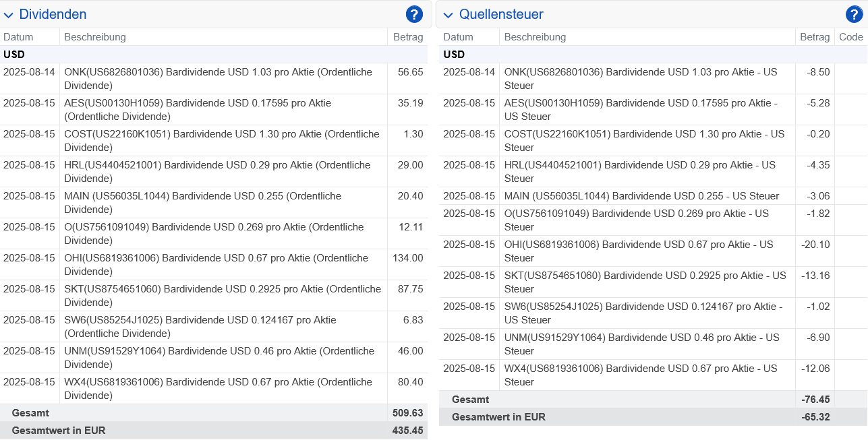
Task: Click SW6 dividend amount 6.83
Action: [x=413, y=320]
